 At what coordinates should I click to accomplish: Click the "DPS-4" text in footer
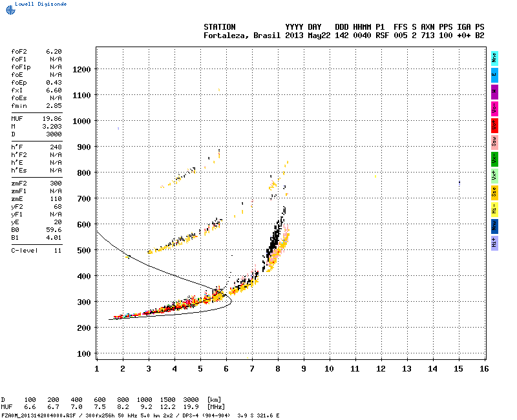pyautogui.click(x=191, y=415)
